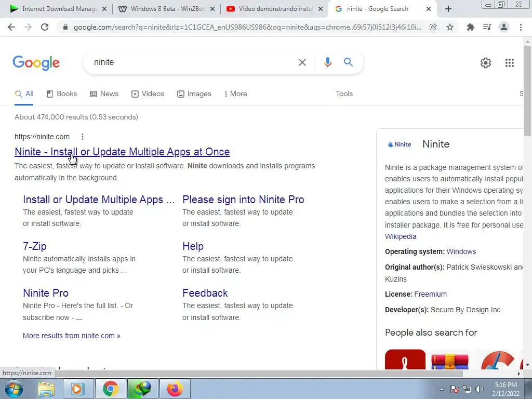Open the Extensions puzzle icon
Image resolution: width=532 pixels, height=399 pixels.
[x=470, y=27]
